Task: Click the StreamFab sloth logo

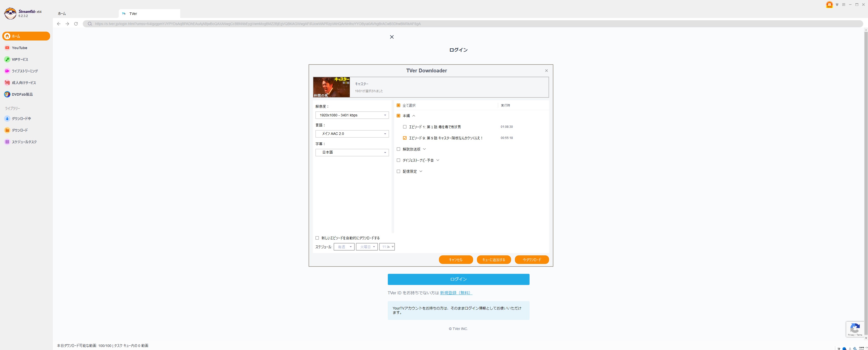Action: [x=10, y=13]
